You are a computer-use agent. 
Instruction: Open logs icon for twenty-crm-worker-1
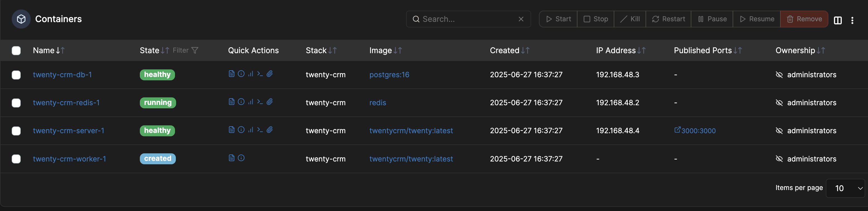231,158
